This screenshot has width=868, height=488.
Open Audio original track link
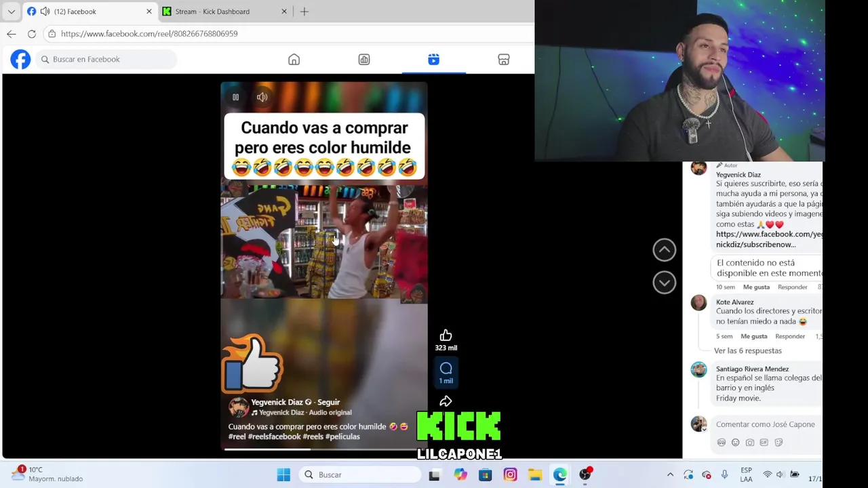332,412
